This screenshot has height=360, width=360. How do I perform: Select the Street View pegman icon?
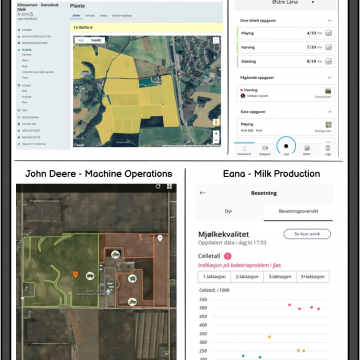click(216, 122)
